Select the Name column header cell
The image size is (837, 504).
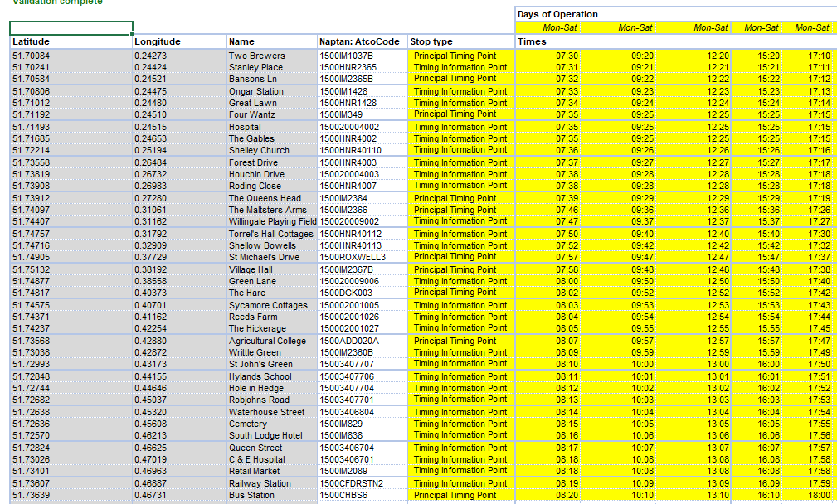(270, 41)
